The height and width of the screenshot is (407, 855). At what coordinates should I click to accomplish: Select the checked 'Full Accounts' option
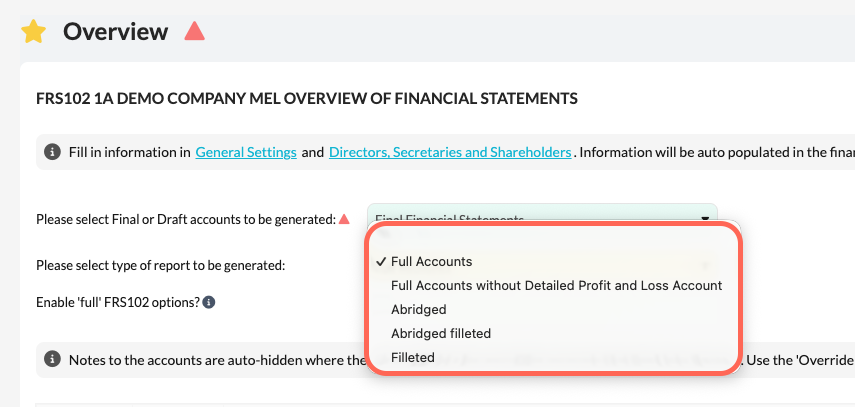(431, 261)
